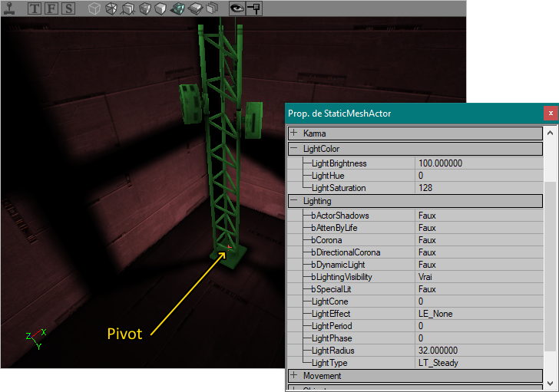Screen dimensions: 559x392
Task: Select the teal textured cube view mode
Action: click(177, 9)
